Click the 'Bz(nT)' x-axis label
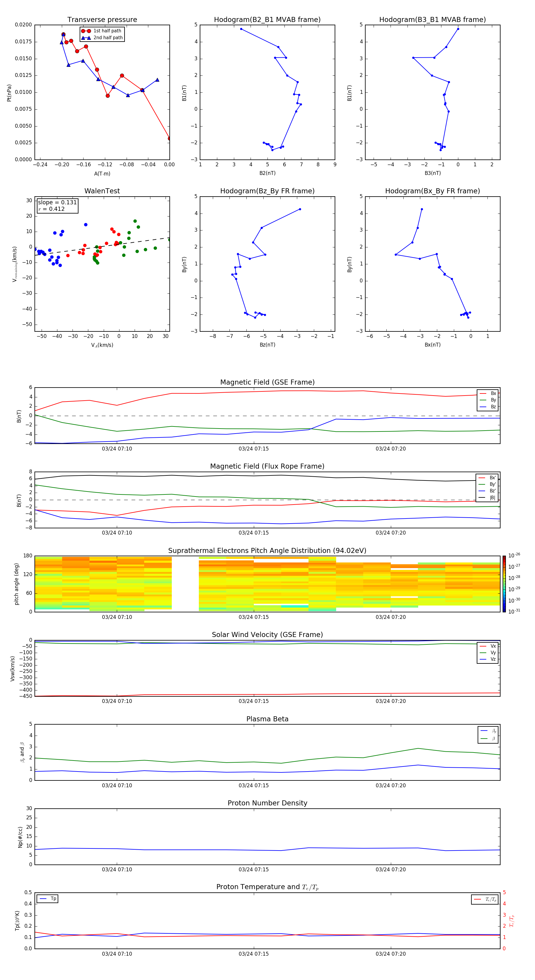This screenshot has height=980, width=535. pos(267,345)
